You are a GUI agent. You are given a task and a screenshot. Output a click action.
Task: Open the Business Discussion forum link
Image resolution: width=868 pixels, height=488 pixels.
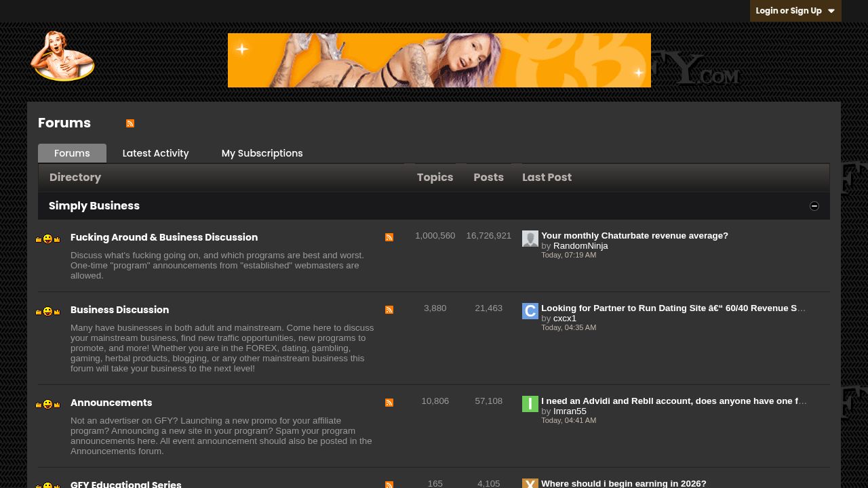(x=119, y=310)
